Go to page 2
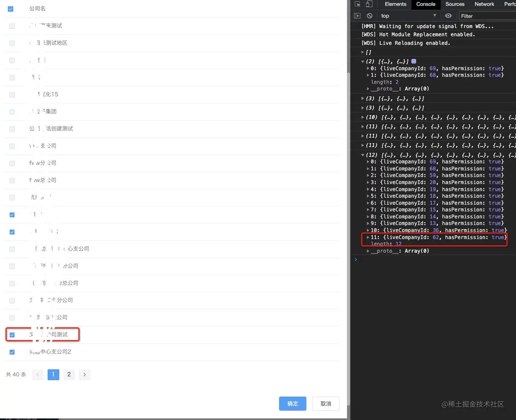516x420 pixels. pyautogui.click(x=69, y=374)
